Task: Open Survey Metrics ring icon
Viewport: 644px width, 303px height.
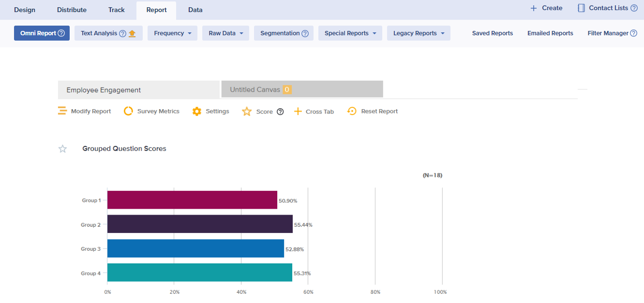Action: click(128, 111)
